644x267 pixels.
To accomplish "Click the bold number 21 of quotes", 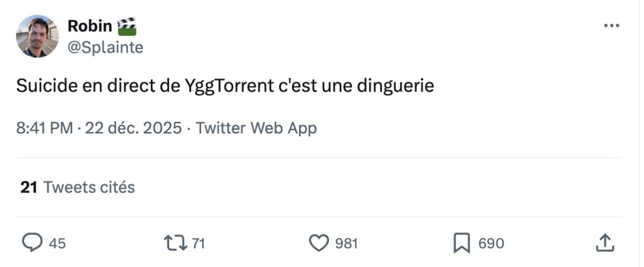I will (28, 187).
